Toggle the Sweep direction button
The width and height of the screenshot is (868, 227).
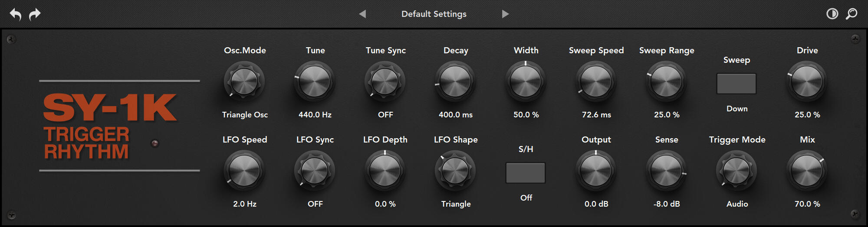click(736, 84)
